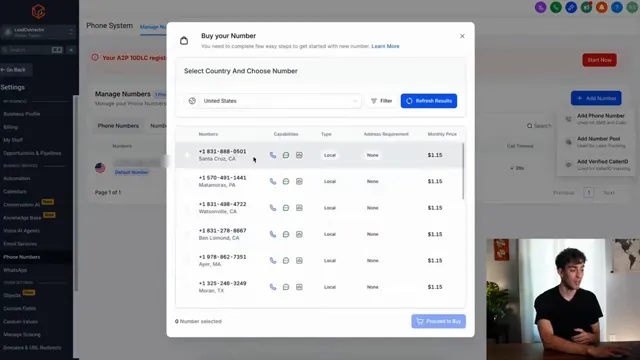Open Domains & URL Redirects in sidebar
Screen dimensions: 640x360
(32, 348)
